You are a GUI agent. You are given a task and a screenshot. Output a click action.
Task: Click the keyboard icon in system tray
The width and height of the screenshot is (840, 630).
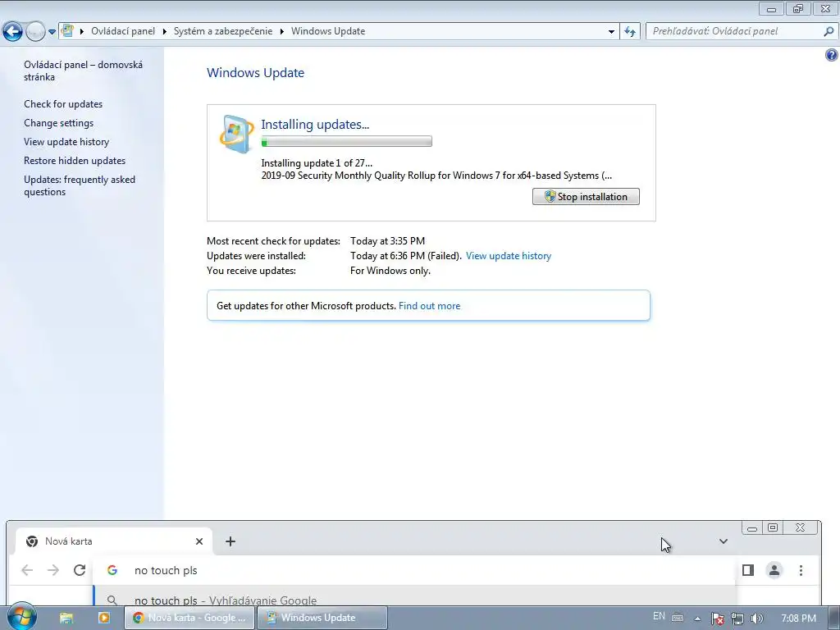(678, 617)
